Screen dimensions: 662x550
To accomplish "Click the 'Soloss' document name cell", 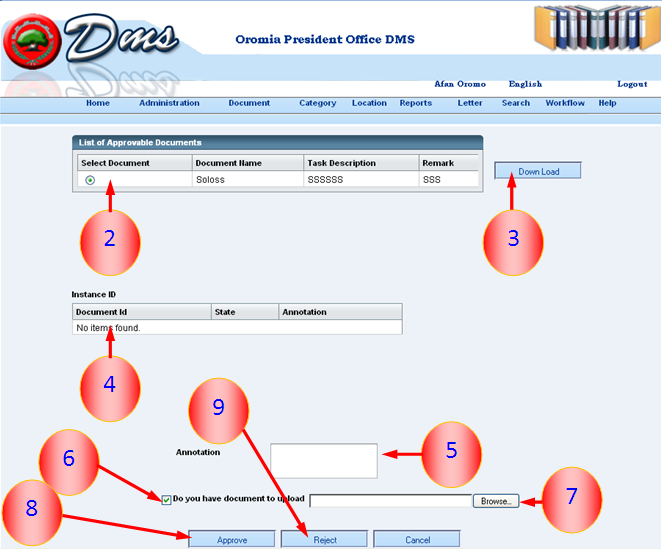I will click(248, 179).
